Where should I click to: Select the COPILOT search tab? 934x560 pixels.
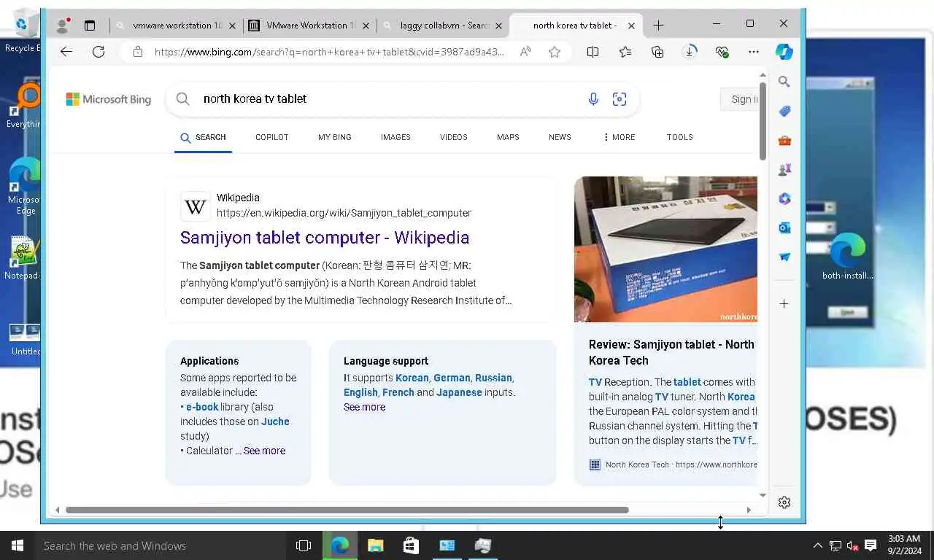[272, 137]
